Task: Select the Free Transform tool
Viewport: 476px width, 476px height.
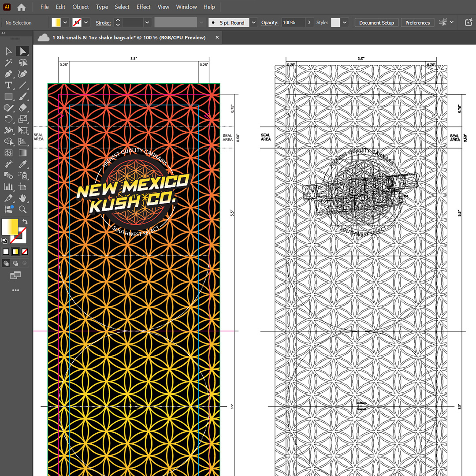Action: click(x=22, y=130)
